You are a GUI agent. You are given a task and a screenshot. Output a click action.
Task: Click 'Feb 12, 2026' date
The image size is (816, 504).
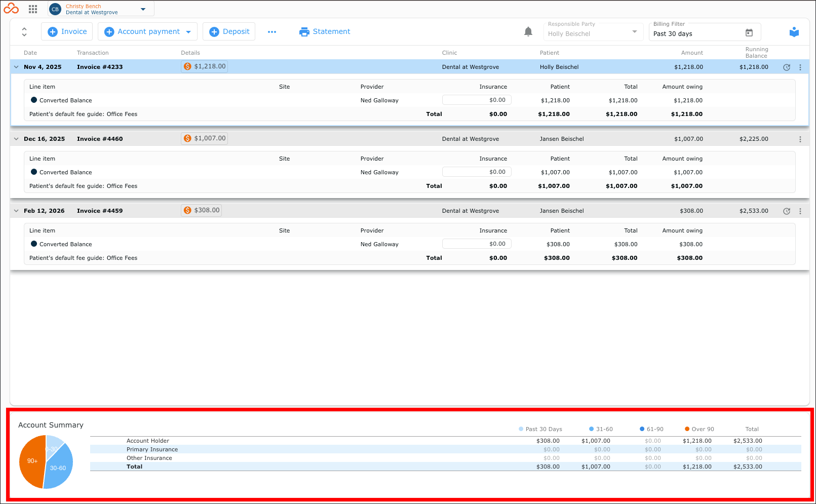pos(44,211)
